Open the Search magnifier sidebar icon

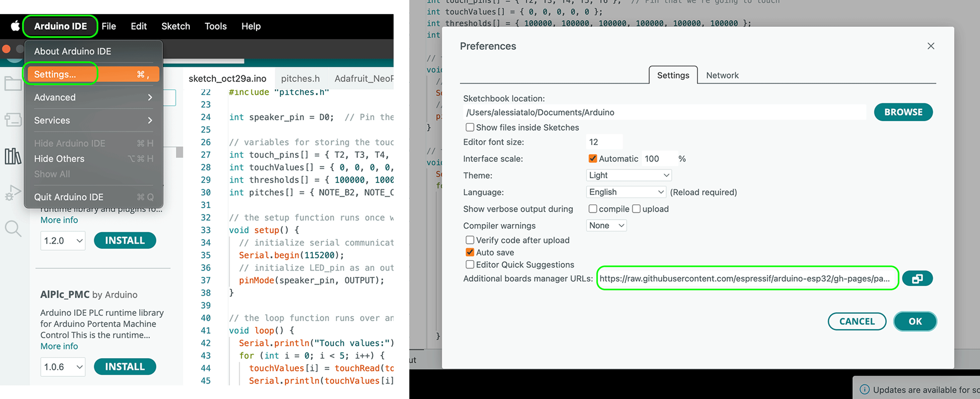(13, 229)
